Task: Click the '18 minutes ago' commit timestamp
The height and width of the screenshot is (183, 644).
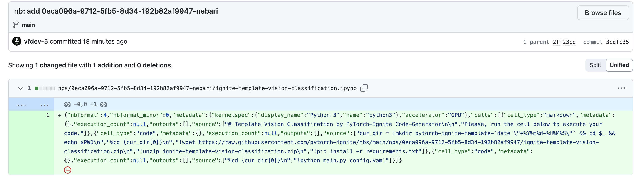Action: click(x=105, y=42)
